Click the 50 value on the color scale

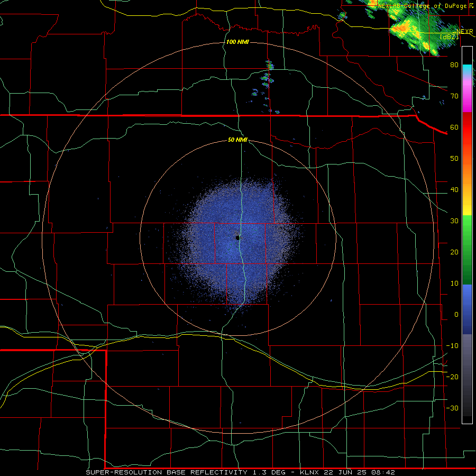(454, 159)
